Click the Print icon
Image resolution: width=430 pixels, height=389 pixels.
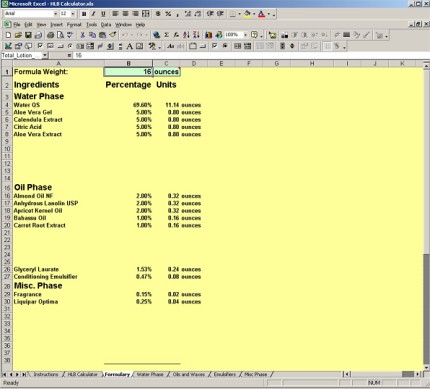tap(50, 35)
